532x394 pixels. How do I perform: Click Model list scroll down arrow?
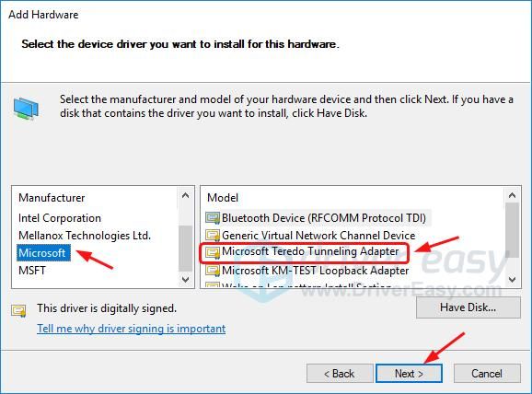[x=512, y=279]
